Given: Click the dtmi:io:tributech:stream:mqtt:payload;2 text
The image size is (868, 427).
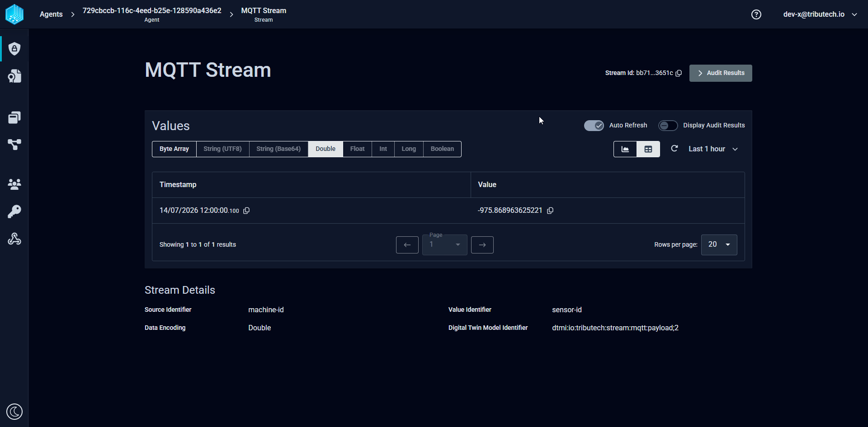Looking at the screenshot, I should [615, 328].
